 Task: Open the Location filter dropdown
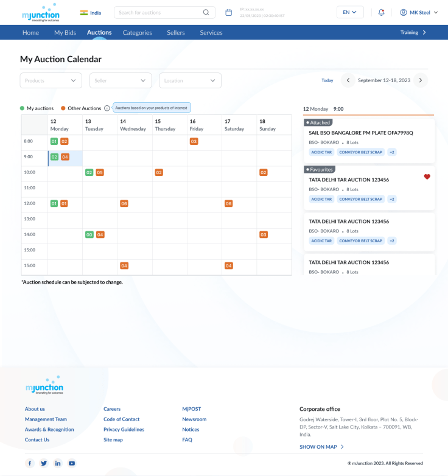pos(190,80)
